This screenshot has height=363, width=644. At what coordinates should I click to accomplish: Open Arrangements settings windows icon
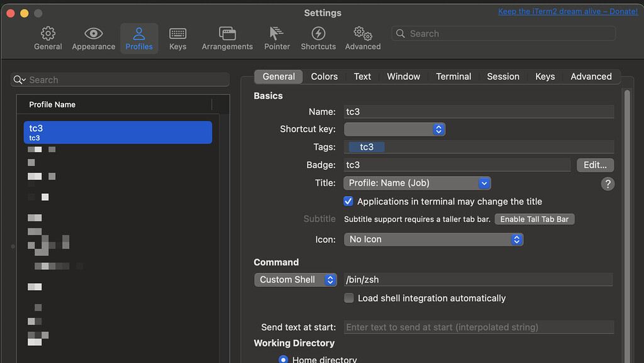[227, 33]
